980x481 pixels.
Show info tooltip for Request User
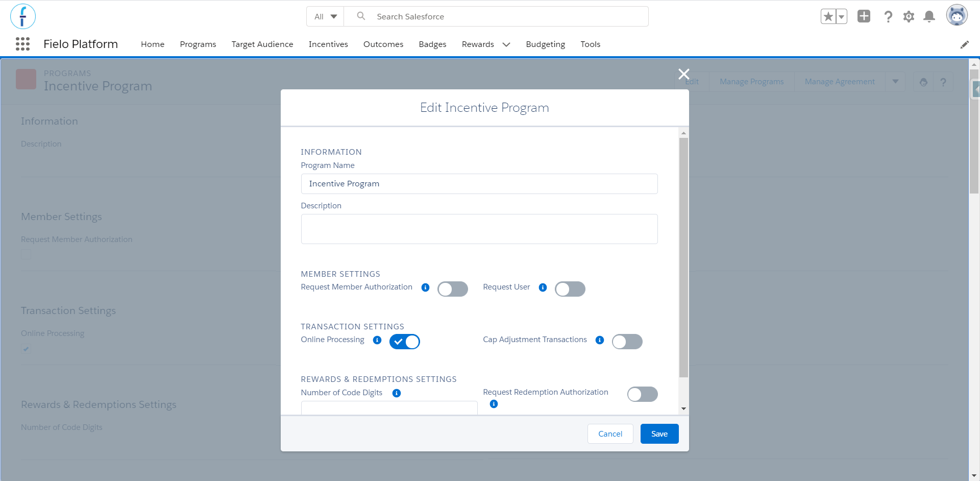click(543, 287)
